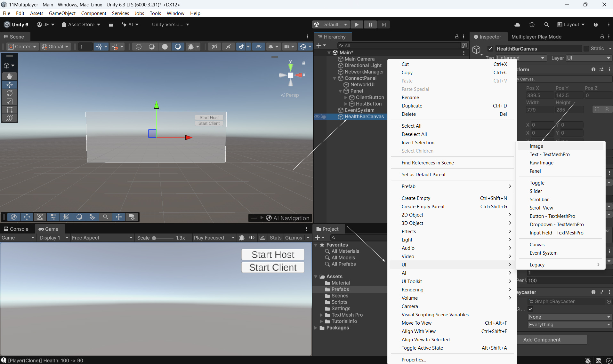This screenshot has height=364, width=613.
Task: Toggle HealthBarCanvas visibility eye icon
Action: (x=317, y=117)
